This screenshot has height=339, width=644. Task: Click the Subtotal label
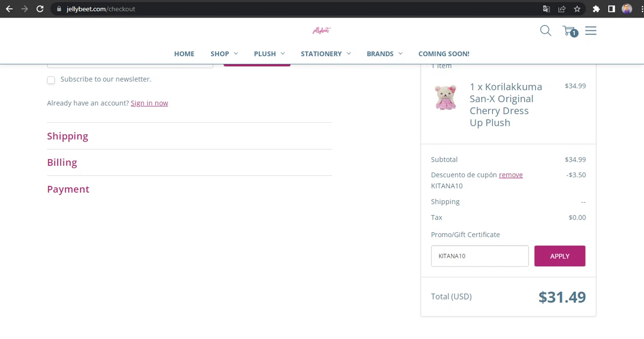point(444,160)
